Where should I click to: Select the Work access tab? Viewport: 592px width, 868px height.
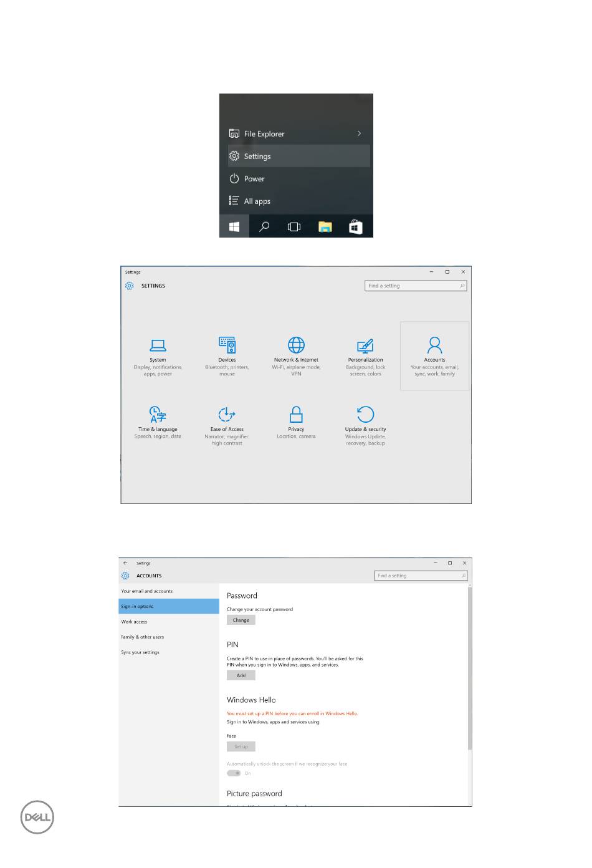169,622
